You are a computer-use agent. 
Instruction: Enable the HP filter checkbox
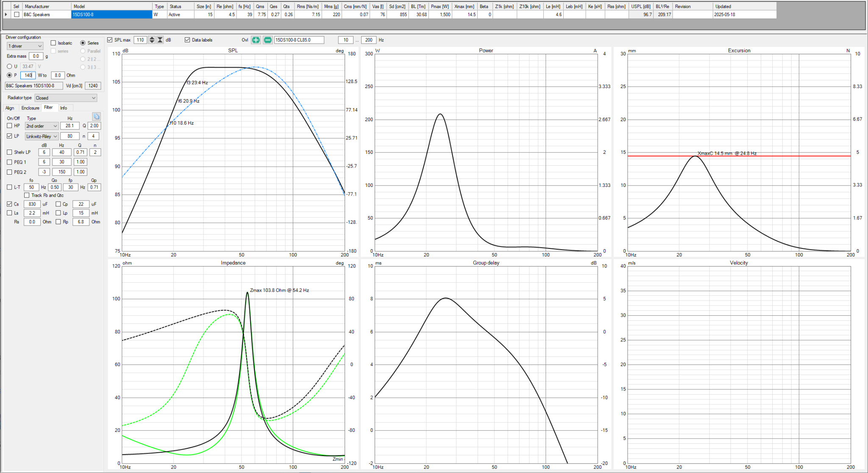(9, 125)
